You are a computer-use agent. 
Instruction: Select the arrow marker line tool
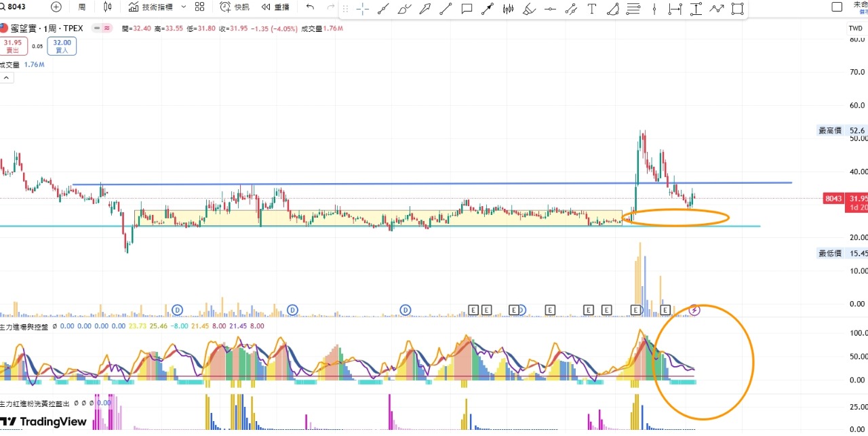[487, 9]
